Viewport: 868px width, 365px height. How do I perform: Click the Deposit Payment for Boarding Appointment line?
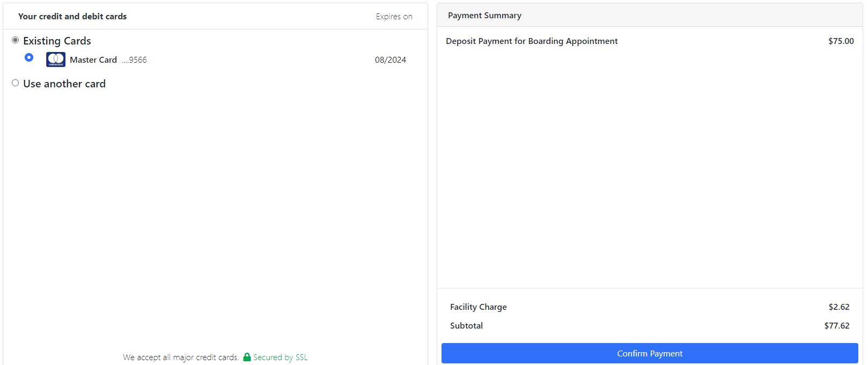coord(532,41)
